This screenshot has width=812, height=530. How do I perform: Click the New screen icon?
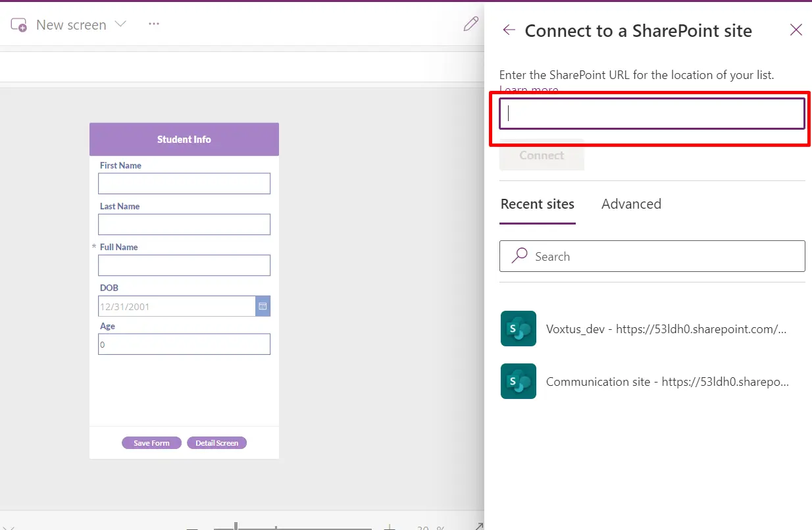click(19, 25)
